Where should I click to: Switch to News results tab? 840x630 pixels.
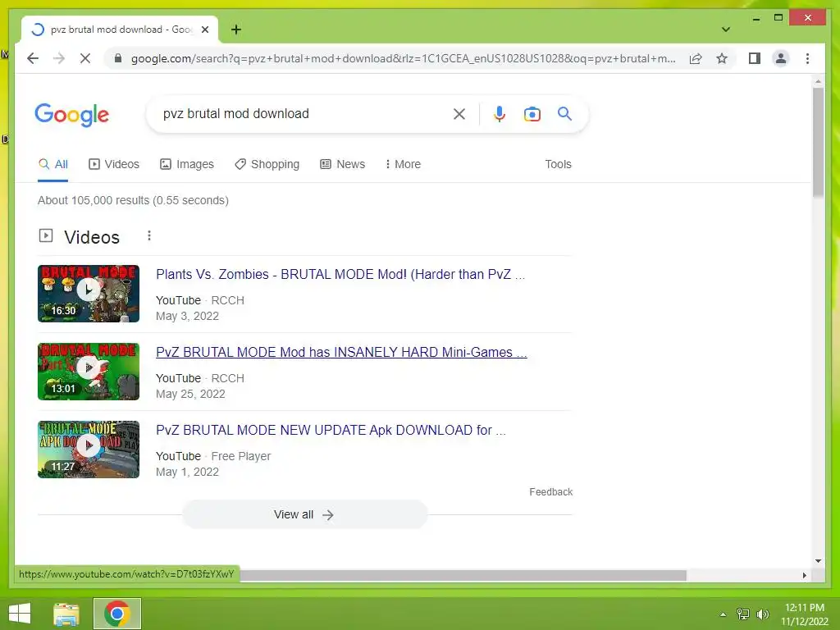pos(342,164)
